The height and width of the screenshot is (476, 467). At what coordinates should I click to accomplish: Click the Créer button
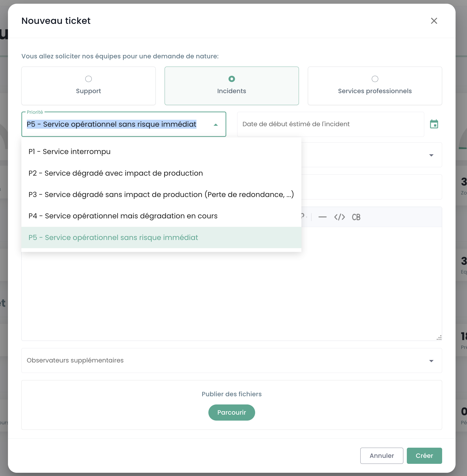tap(424, 456)
